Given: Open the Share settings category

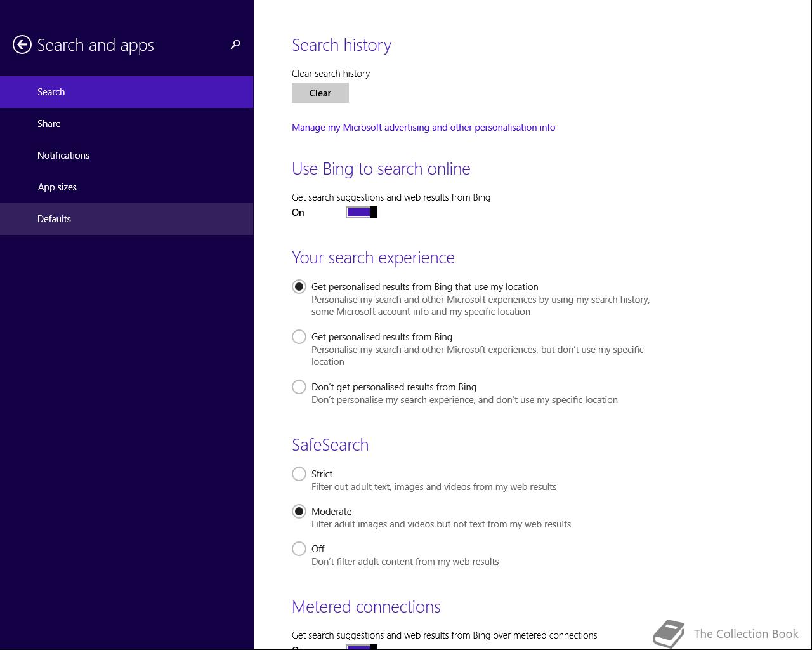Looking at the screenshot, I should 126,124.
